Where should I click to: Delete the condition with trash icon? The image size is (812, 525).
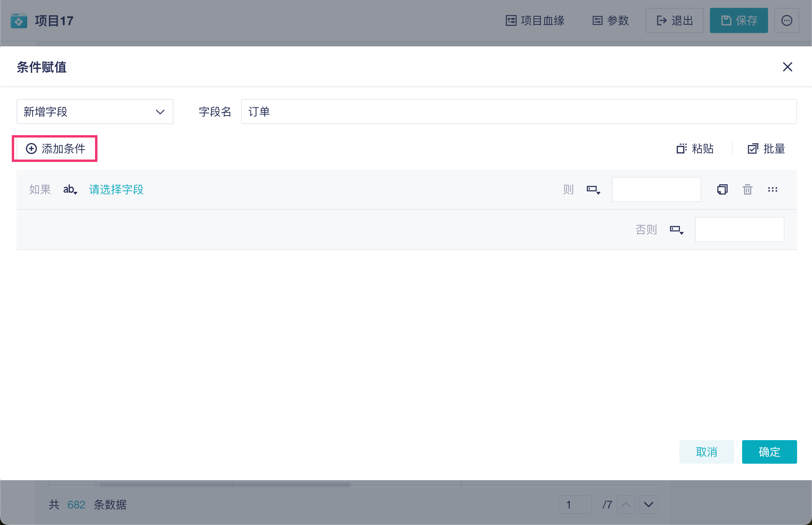(x=747, y=189)
